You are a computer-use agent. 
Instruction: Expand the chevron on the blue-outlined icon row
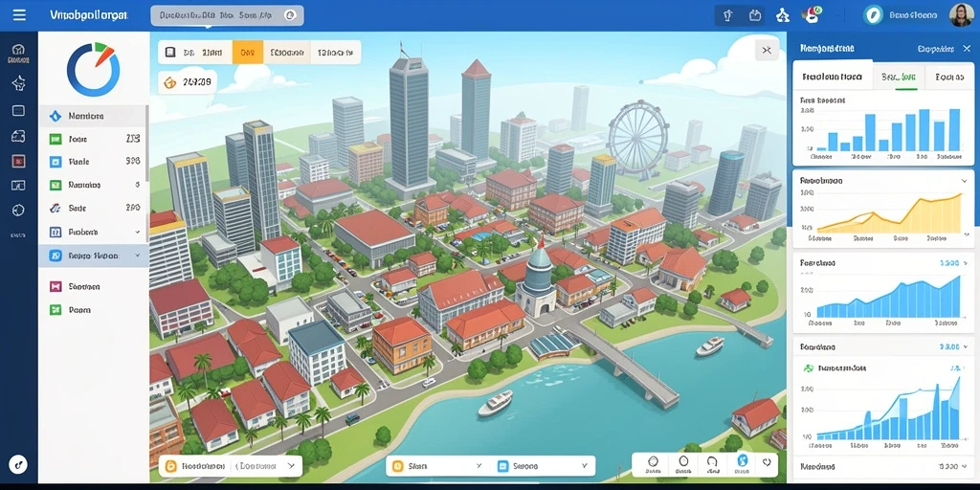(x=138, y=232)
